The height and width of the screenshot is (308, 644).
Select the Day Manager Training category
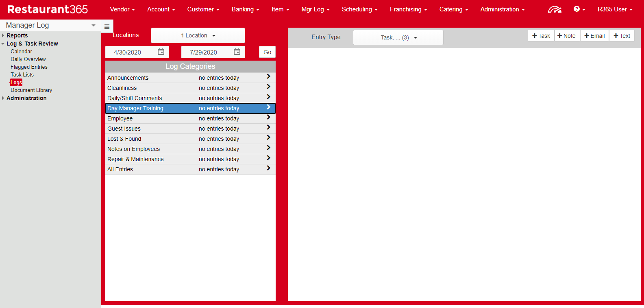click(x=190, y=108)
